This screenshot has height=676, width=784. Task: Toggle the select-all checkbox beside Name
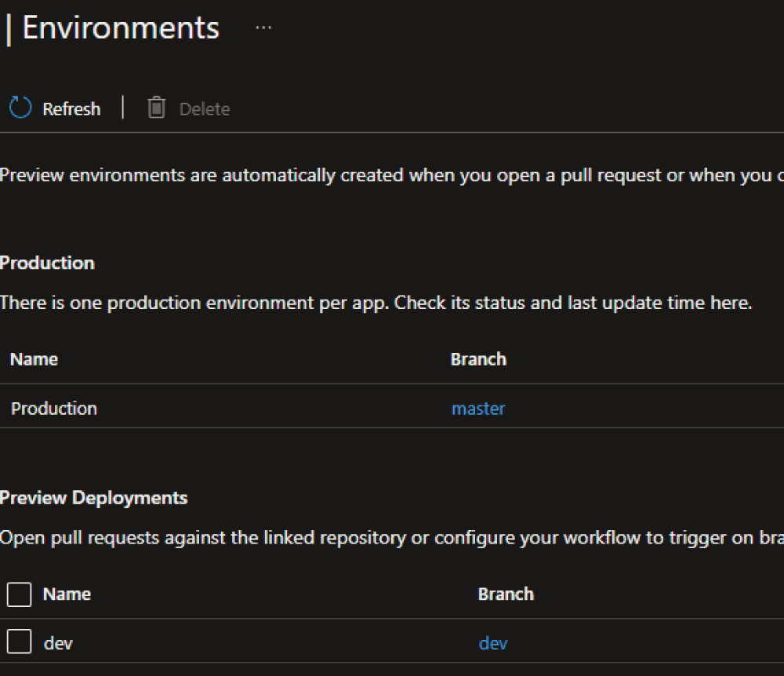pyautogui.click(x=19, y=594)
